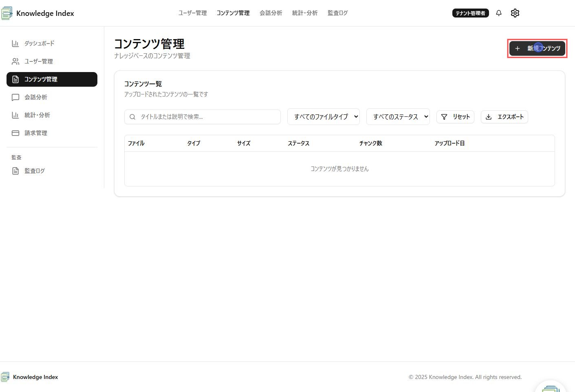Click the footer Knowledge Index text
The height and width of the screenshot is (392, 575).
click(x=35, y=377)
